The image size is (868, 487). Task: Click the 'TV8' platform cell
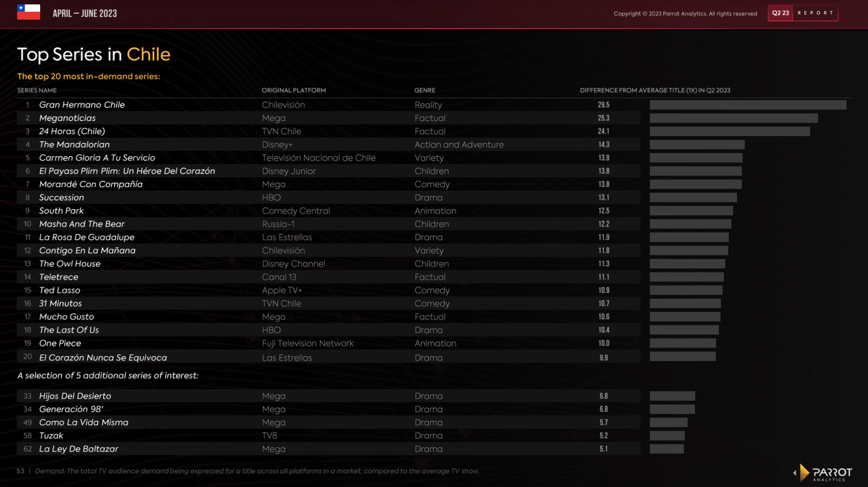click(x=269, y=436)
